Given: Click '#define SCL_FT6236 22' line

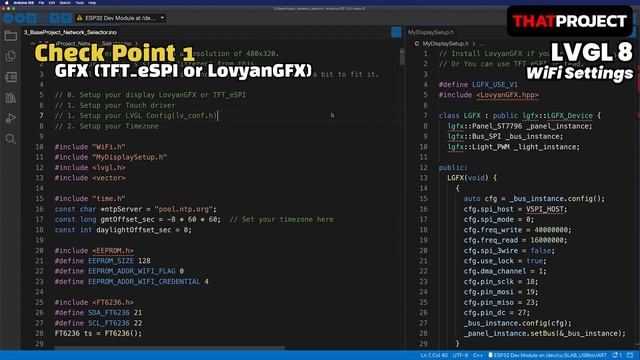Looking at the screenshot, I should [x=98, y=323].
